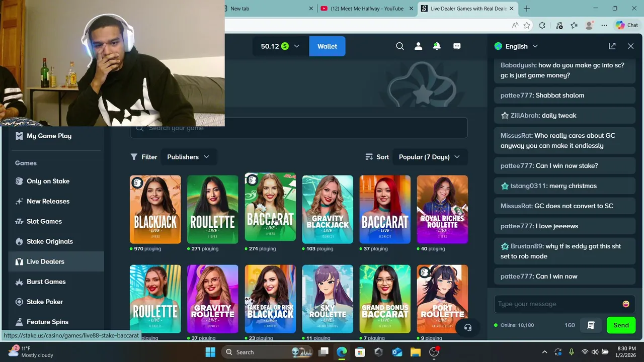Open chat rules document icon
This screenshot has height=362, width=644.
[591, 325]
